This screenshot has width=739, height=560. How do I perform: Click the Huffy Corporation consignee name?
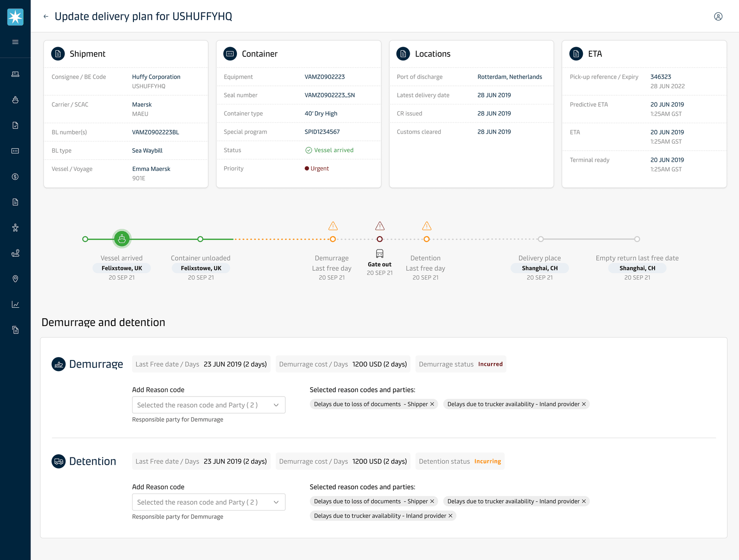click(x=156, y=77)
